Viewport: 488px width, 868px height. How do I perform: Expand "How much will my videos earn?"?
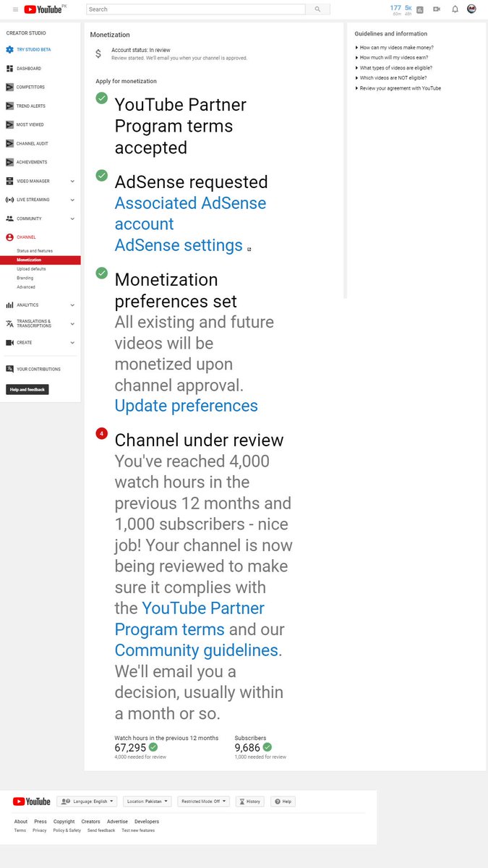point(391,57)
